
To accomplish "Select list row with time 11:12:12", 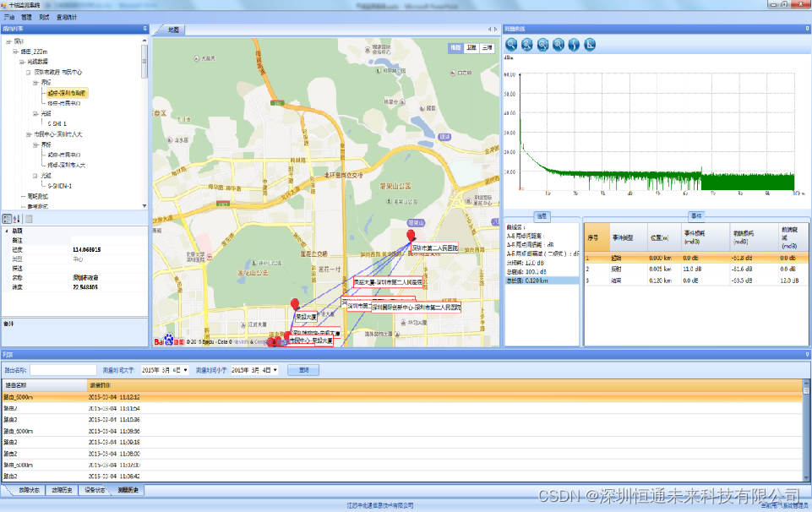I will point(402,397).
